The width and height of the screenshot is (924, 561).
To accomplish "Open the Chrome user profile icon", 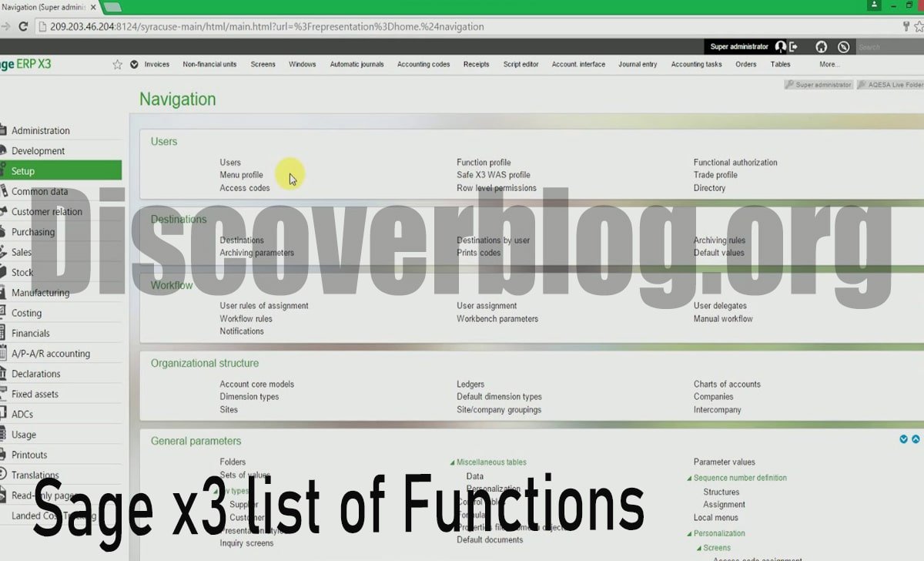I will 875,5.
